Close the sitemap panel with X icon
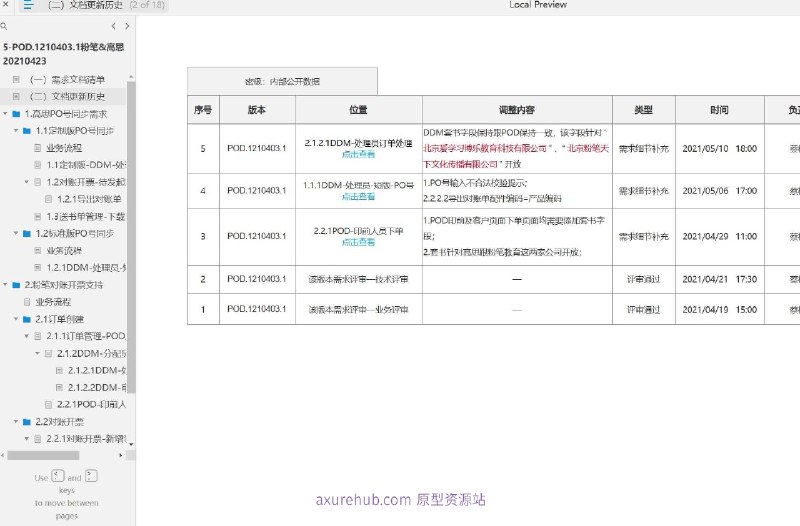 coord(6,4)
